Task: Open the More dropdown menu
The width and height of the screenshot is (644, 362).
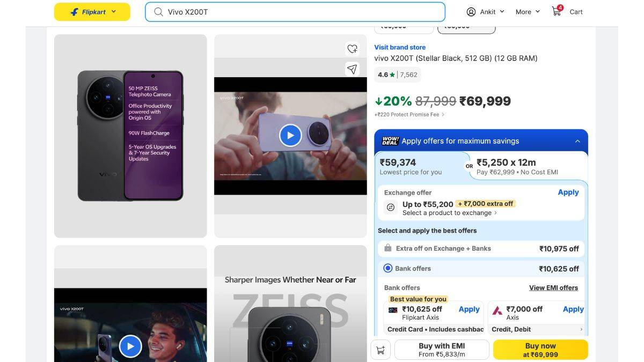Action: click(x=528, y=12)
